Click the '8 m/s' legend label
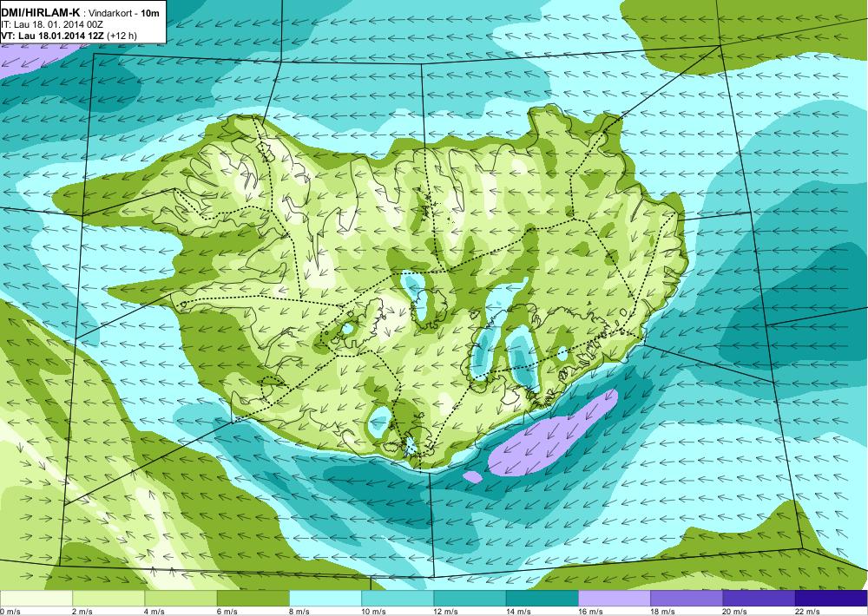 point(299,612)
